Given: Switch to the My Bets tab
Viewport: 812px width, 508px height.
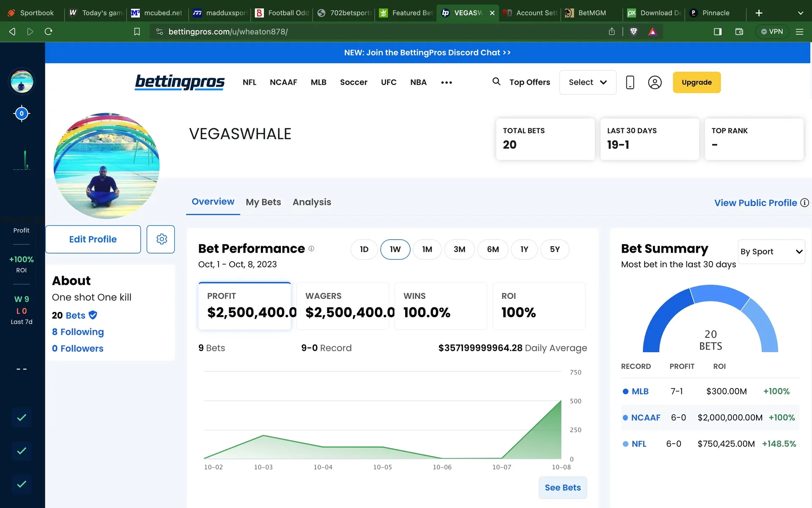Looking at the screenshot, I should pyautogui.click(x=263, y=202).
